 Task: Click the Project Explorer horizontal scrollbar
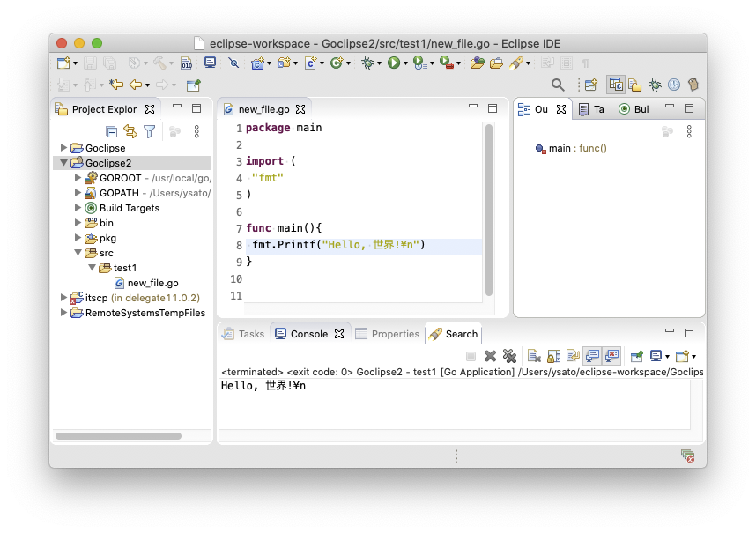[x=118, y=435]
